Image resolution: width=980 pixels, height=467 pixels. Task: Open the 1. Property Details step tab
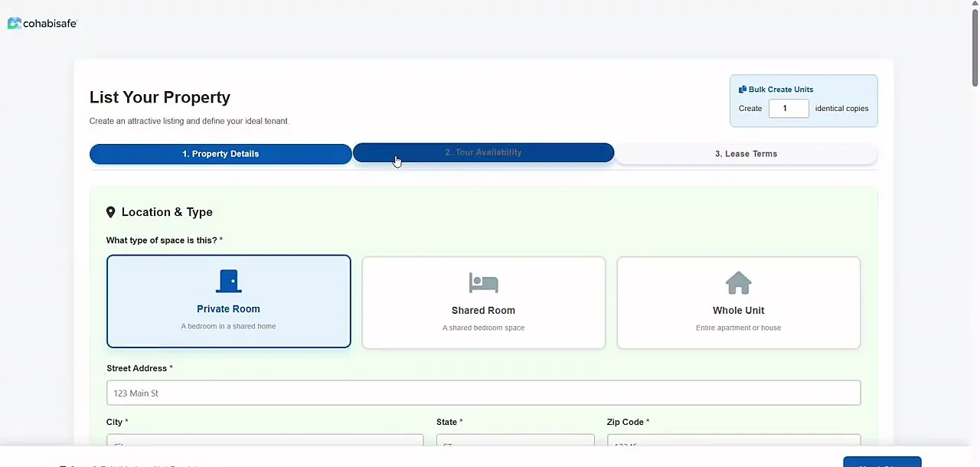click(x=220, y=154)
